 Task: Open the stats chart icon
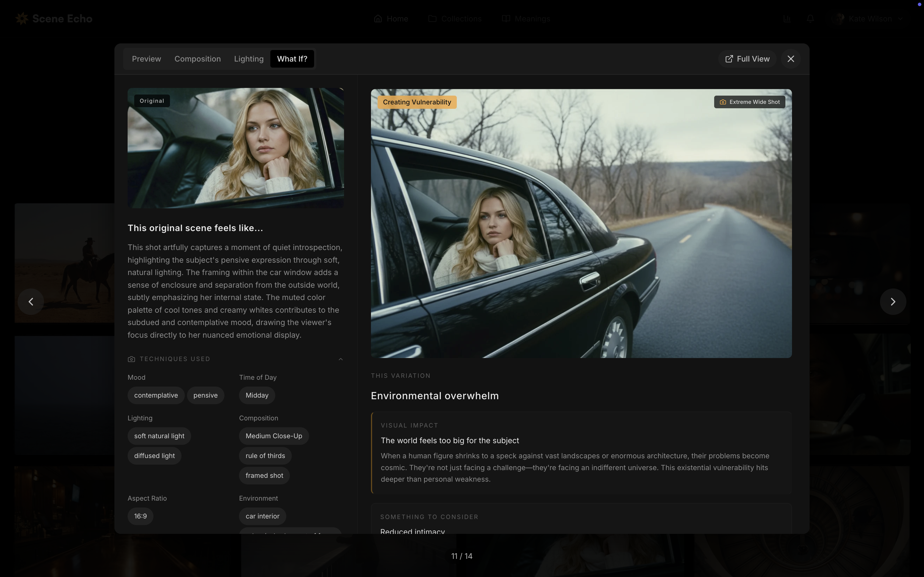click(787, 18)
